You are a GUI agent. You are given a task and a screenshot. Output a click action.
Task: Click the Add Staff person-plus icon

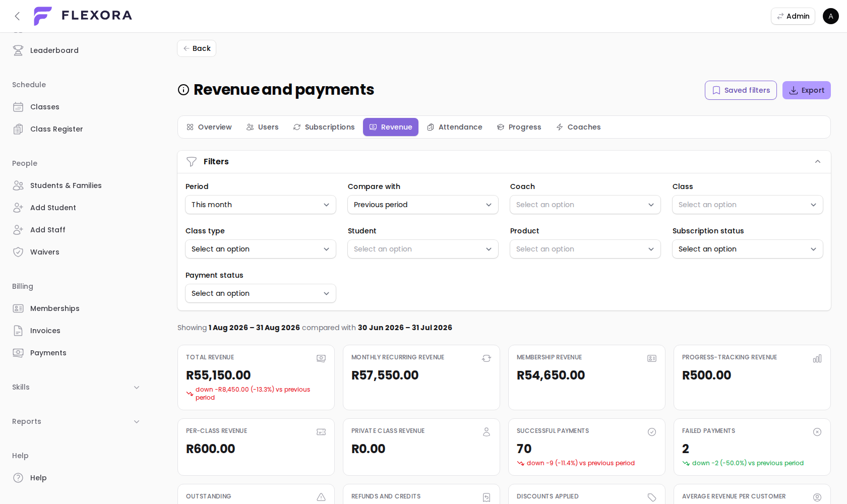(x=18, y=230)
